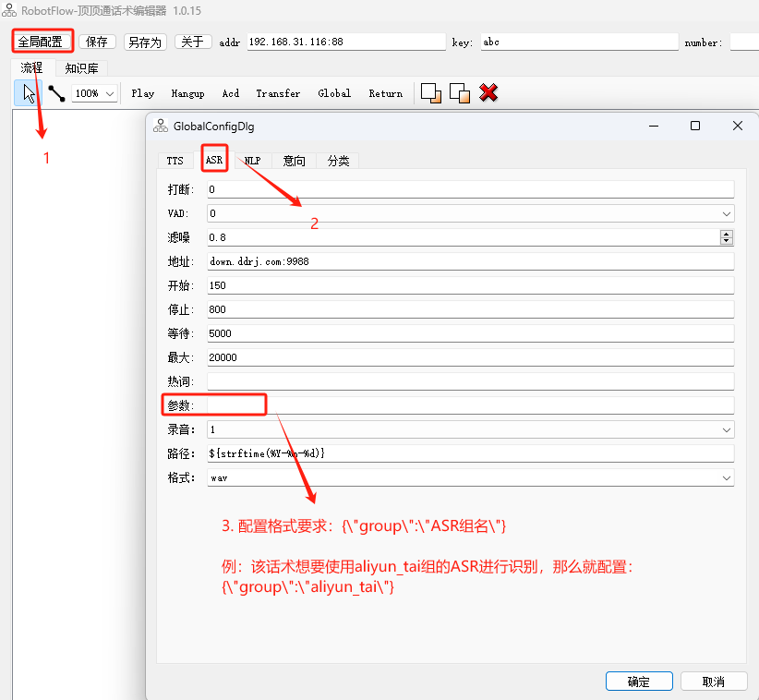Open the 100% zoom dropdown
This screenshot has width=759, height=700.
(95, 93)
